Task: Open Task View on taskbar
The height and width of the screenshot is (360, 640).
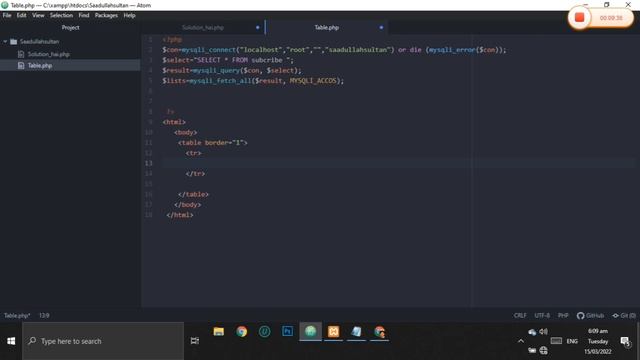Action: [x=195, y=341]
